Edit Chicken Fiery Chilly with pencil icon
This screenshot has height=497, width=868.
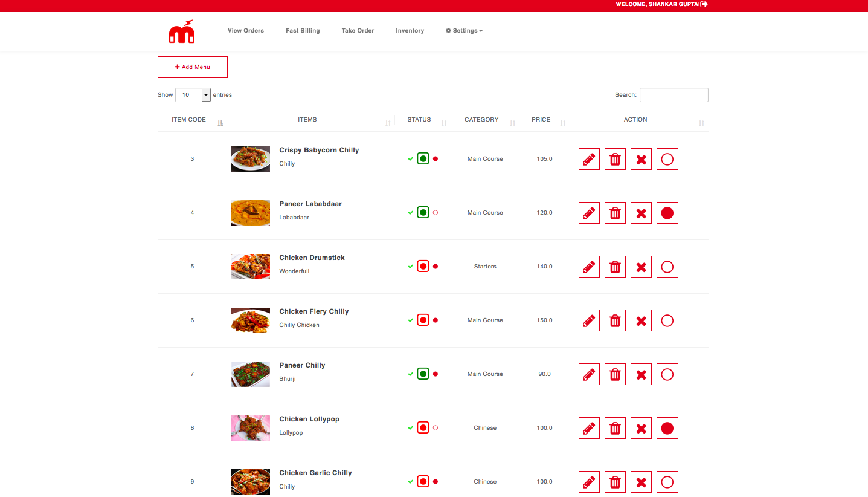coord(589,320)
